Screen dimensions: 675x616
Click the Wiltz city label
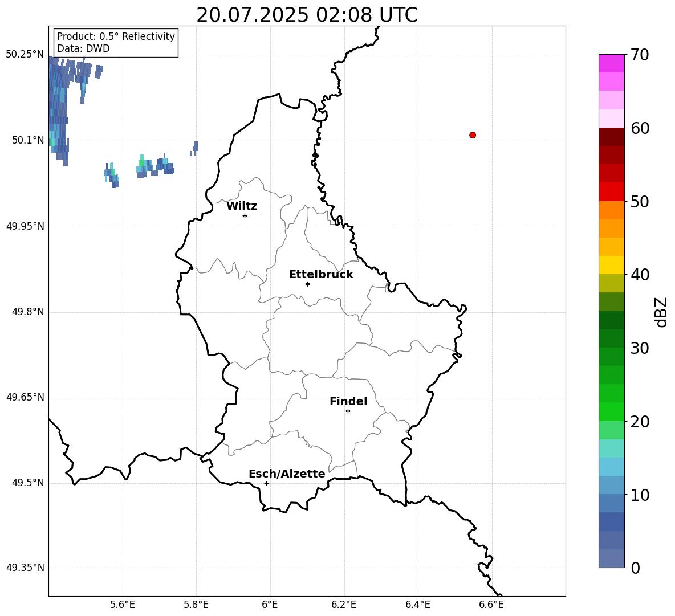242,206
